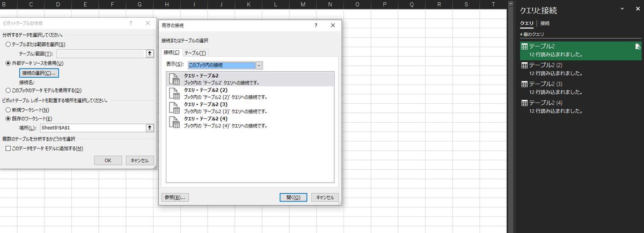The height and width of the screenshot is (233, 644).
Task: Close the 既存の接続 dialog
Action: [x=333, y=25]
